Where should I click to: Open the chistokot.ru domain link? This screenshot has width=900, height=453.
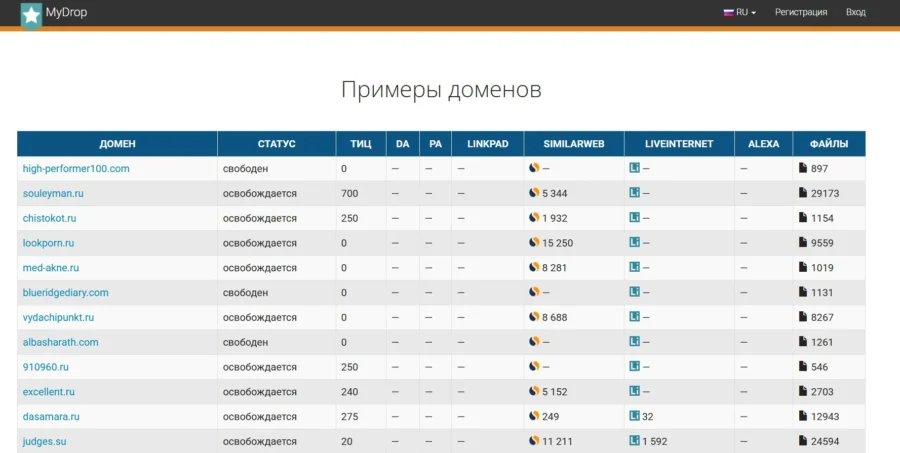pos(49,218)
